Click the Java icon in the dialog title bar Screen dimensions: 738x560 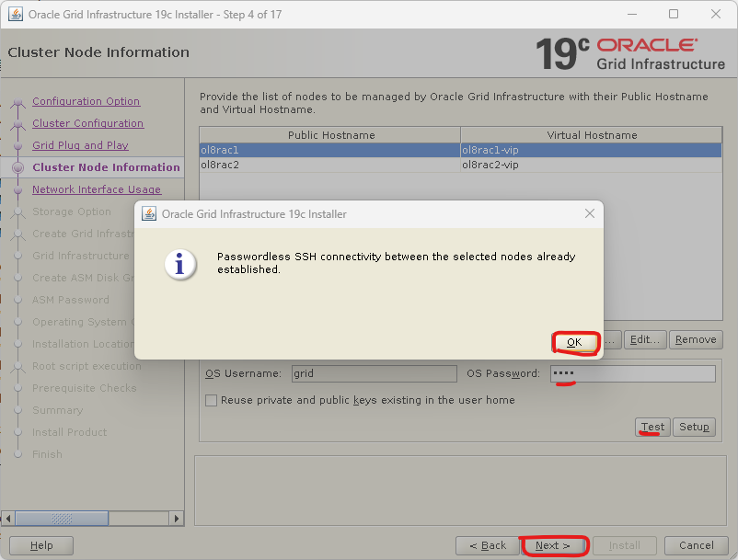pos(149,214)
